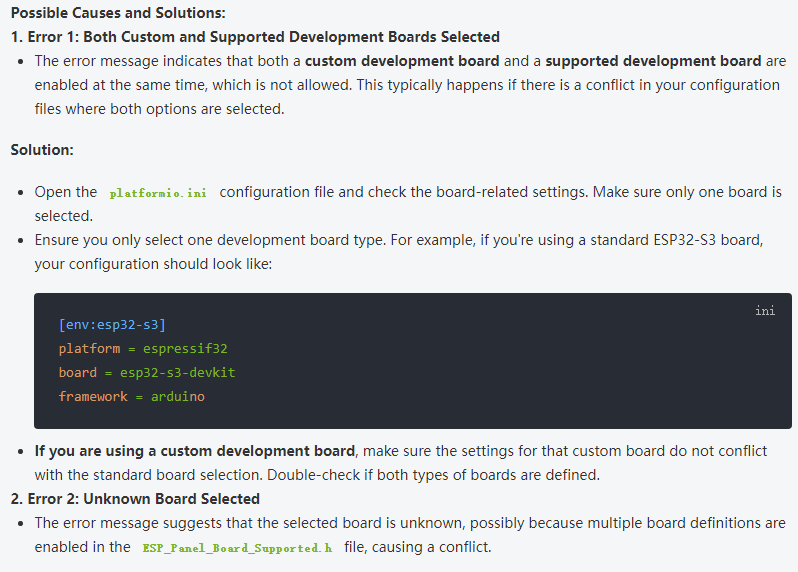The height and width of the screenshot is (572, 798).
Task: Click the 'platform = espressif32' code line
Action: pos(143,349)
